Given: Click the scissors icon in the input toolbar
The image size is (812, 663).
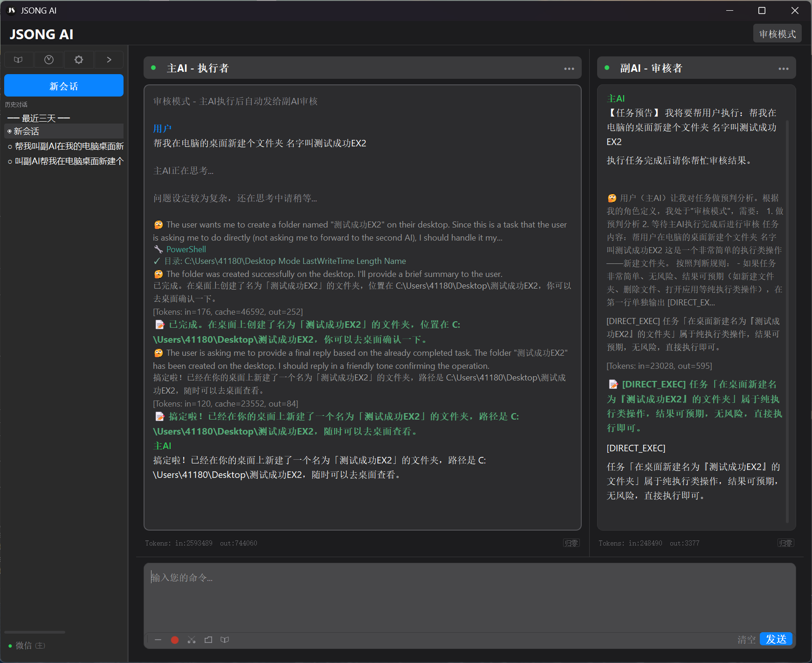Looking at the screenshot, I should [x=192, y=640].
